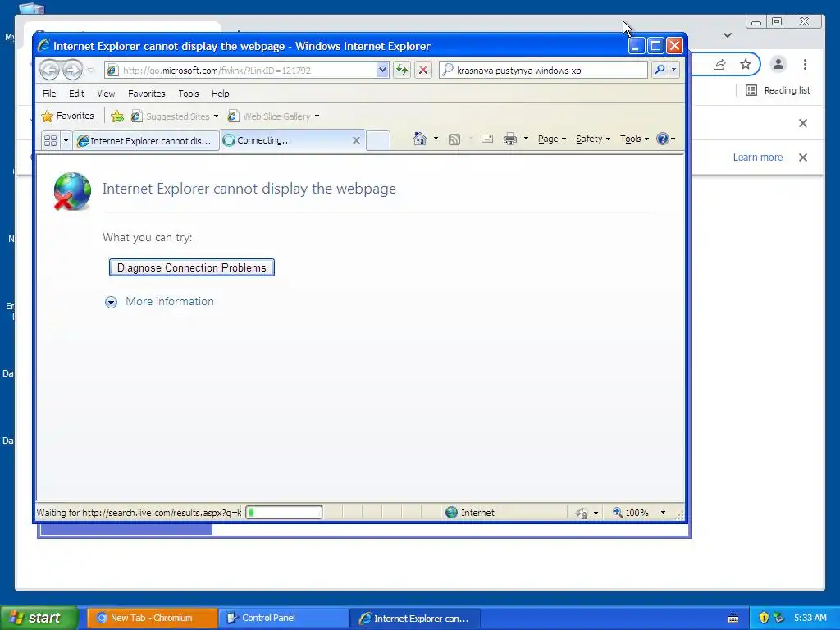Image resolution: width=840 pixels, height=630 pixels.
Task: Open Reading list in Chromium
Action: tap(778, 90)
